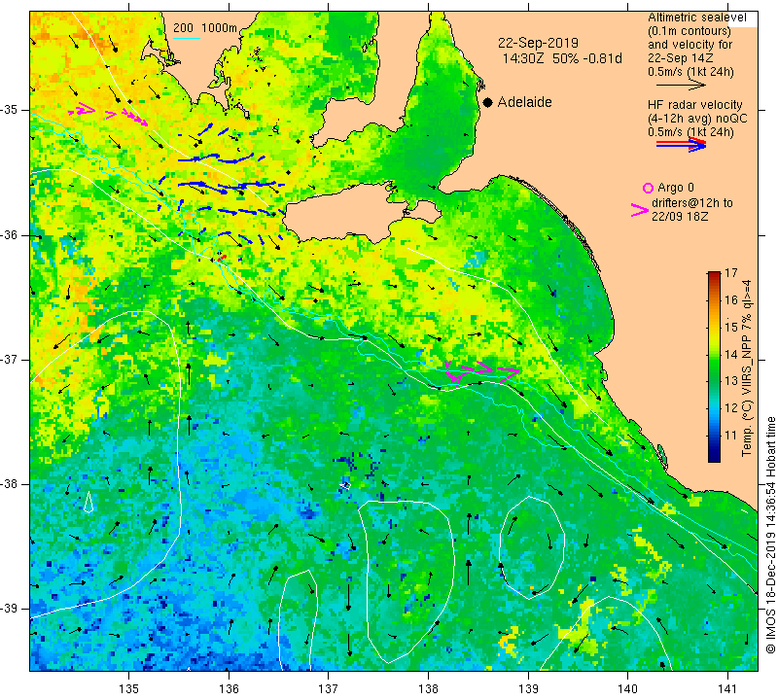Click the latitude label -36
Screen dimensions: 778x700
10,234
